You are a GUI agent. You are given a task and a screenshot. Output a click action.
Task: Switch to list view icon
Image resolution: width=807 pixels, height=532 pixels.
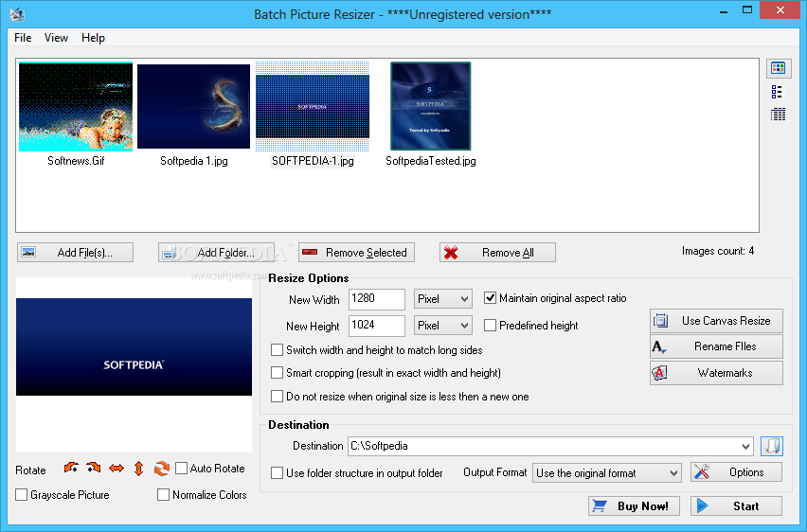pyautogui.click(x=777, y=92)
